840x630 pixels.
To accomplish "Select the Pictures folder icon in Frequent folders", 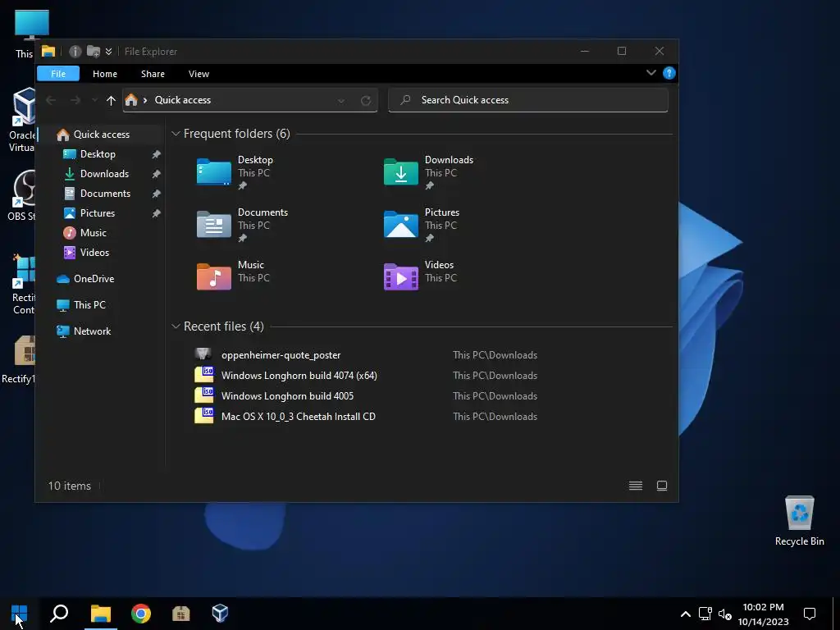I will click(x=400, y=224).
